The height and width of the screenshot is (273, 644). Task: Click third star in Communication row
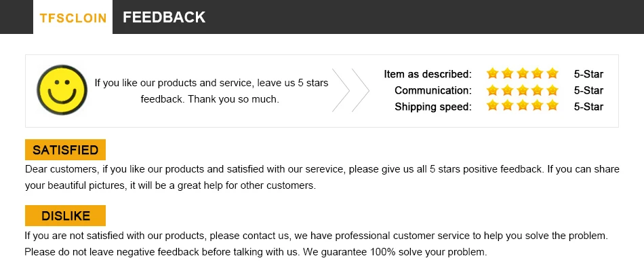coord(523,90)
